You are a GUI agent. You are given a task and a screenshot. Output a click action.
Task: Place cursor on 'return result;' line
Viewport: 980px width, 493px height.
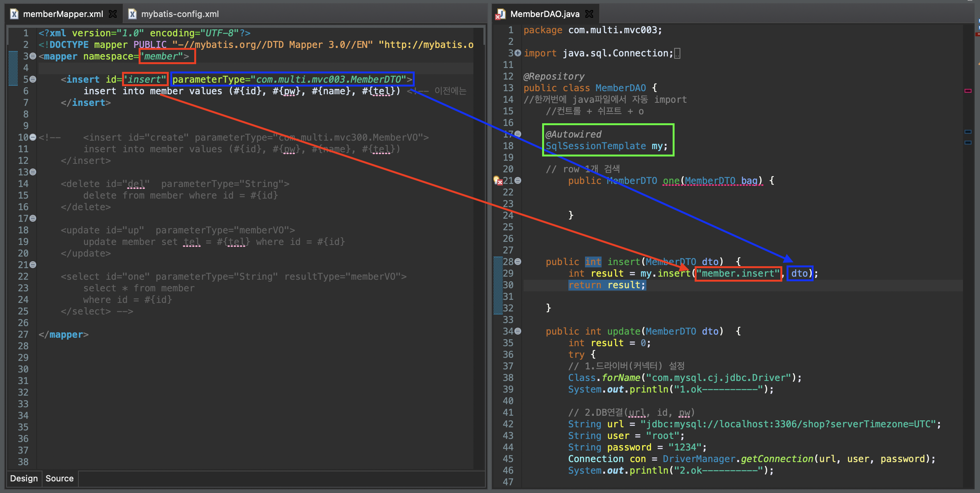pyautogui.click(x=606, y=285)
